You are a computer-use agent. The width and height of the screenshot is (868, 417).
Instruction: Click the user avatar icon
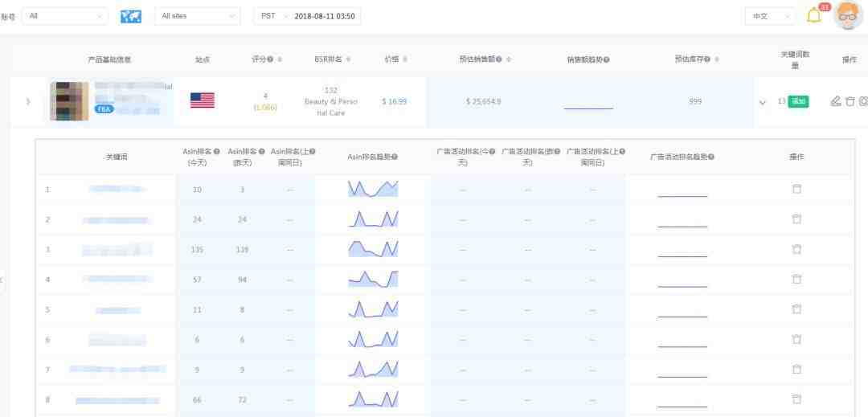click(x=848, y=15)
